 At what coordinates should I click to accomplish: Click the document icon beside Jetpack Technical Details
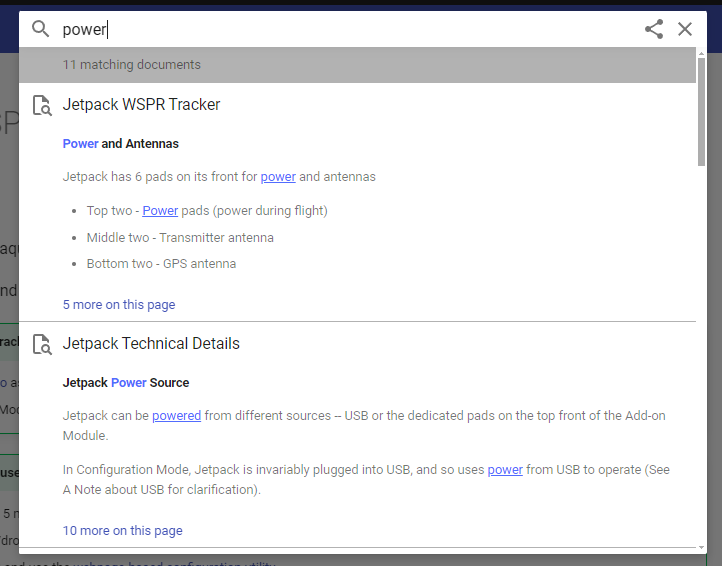point(42,344)
